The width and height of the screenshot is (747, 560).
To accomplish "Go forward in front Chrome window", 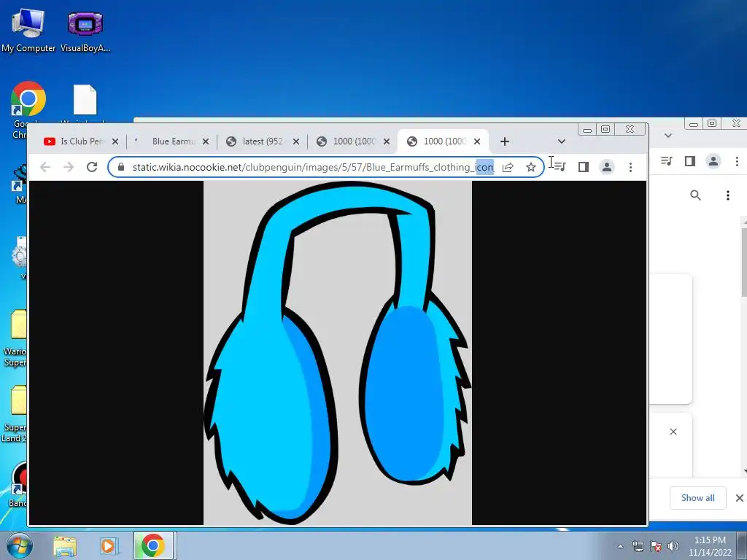I will coord(69,167).
